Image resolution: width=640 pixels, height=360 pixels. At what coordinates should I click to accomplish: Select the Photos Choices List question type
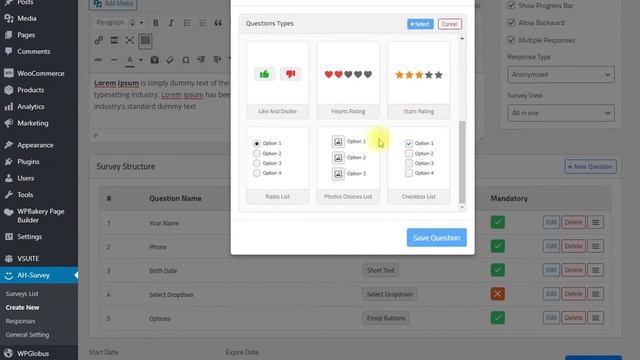point(348,165)
